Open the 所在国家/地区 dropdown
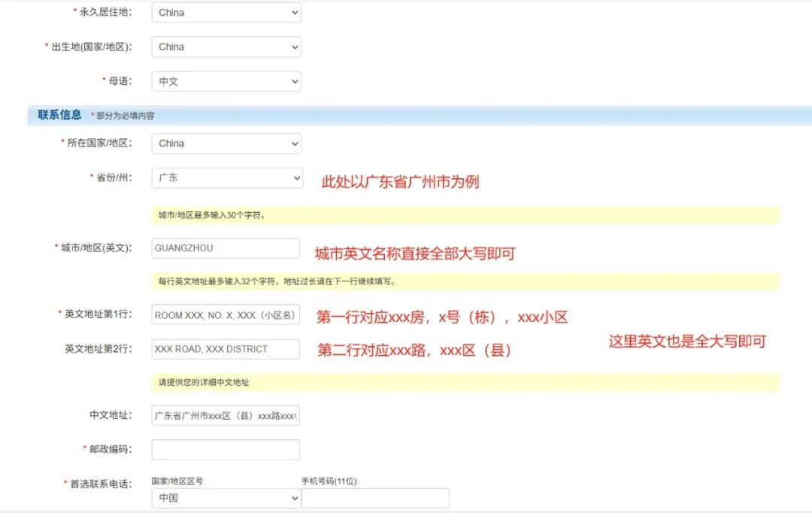 click(226, 144)
